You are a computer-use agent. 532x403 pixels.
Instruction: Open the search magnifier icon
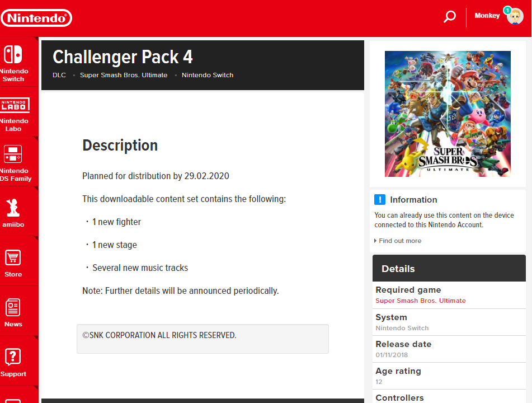[x=450, y=17]
